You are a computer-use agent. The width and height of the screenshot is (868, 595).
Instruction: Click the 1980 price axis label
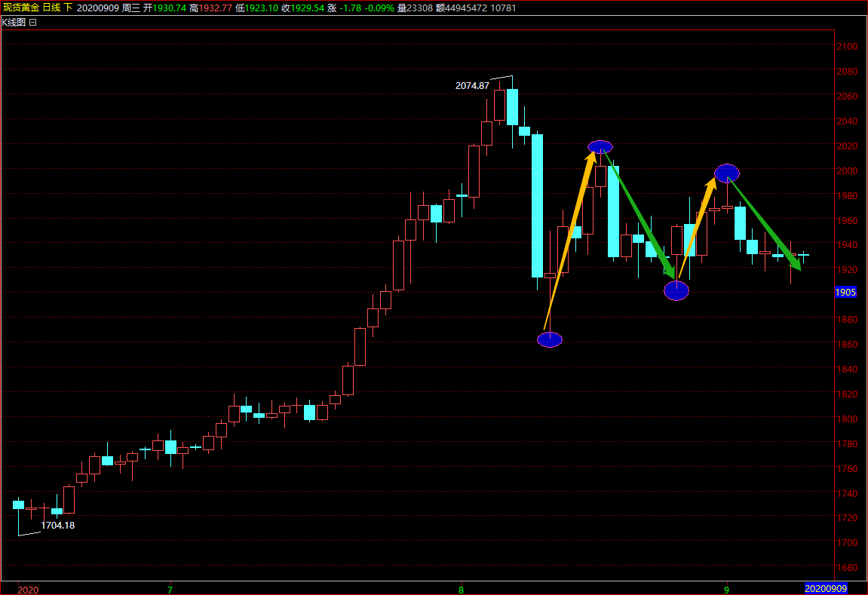(x=847, y=195)
